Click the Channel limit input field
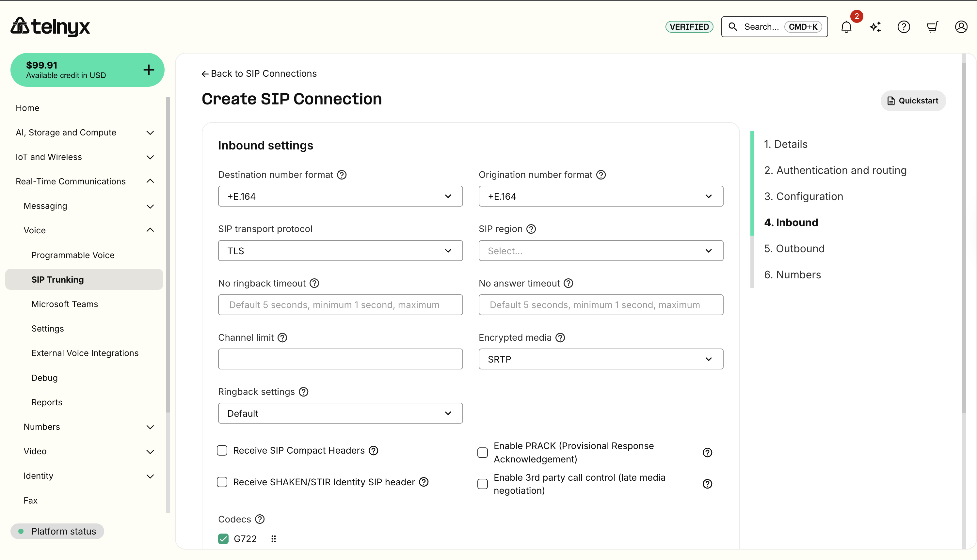The height and width of the screenshot is (560, 977). coord(340,359)
